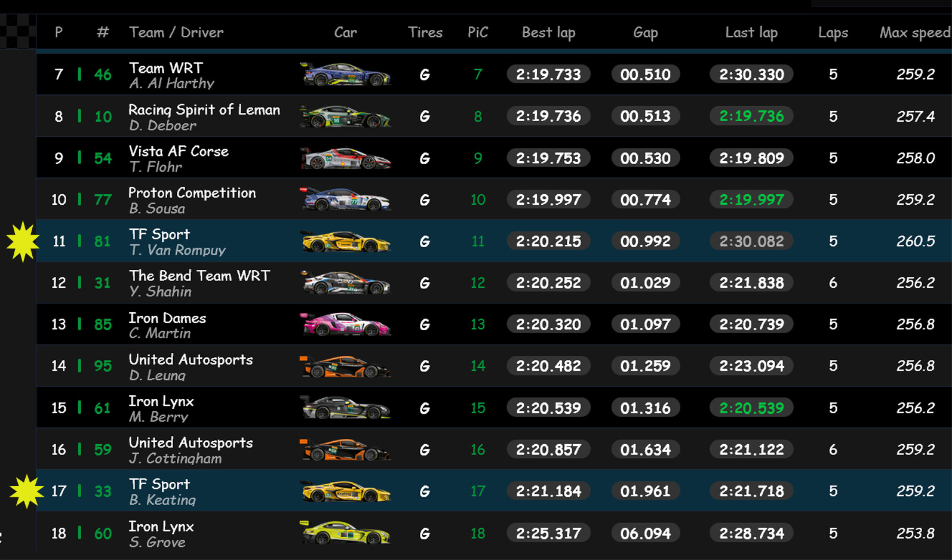Click the Iron Lynx #60 yellow car image
This screenshot has width=952, height=560.
(x=345, y=533)
